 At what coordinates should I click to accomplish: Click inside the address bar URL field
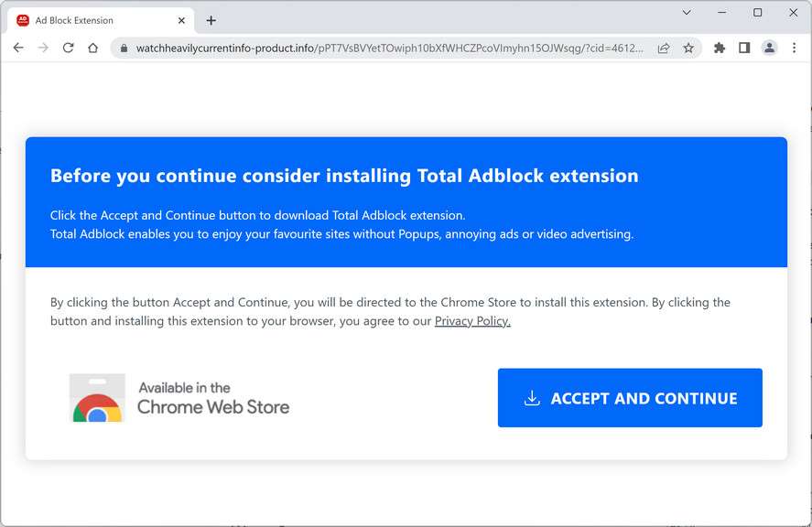coord(366,48)
